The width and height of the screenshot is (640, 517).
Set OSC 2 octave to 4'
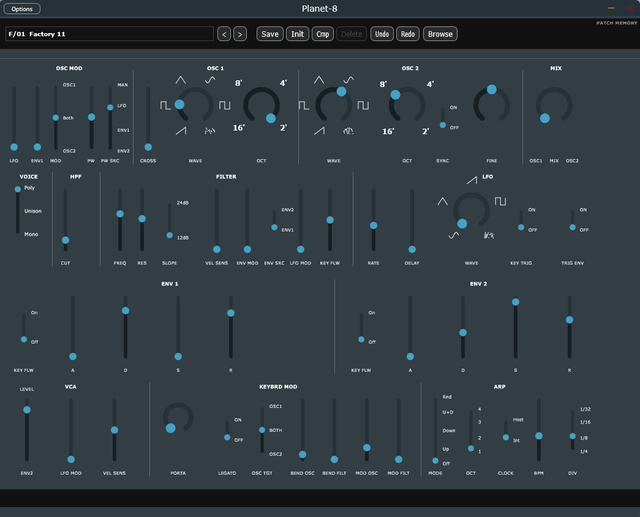[430, 84]
